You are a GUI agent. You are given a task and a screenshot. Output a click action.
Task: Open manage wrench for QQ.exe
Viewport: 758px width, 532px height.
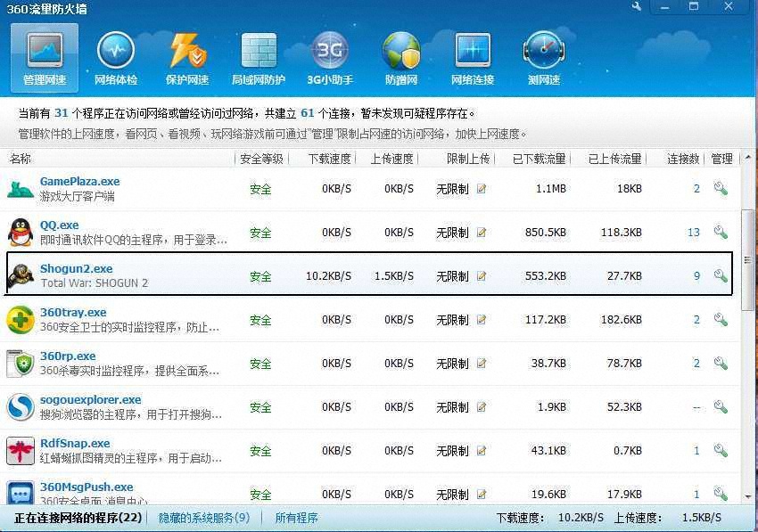point(721,232)
